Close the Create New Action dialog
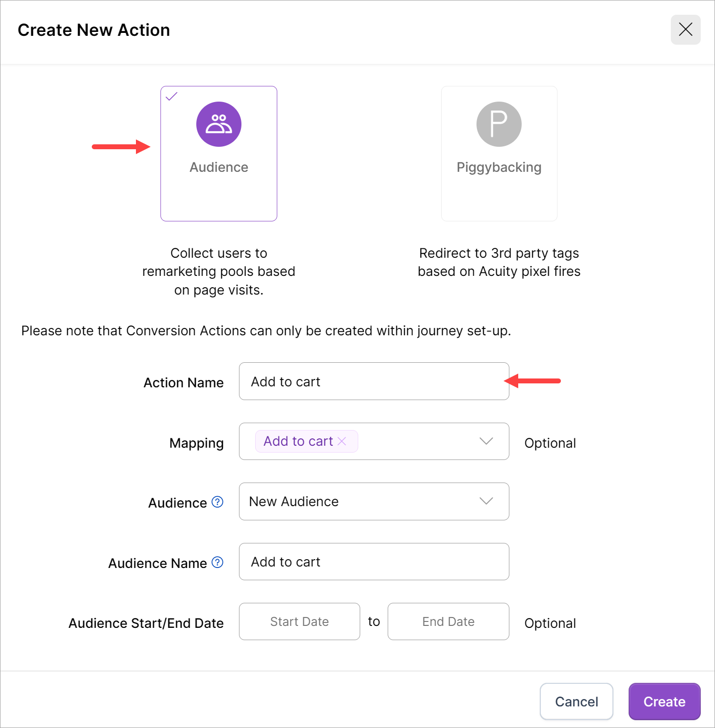 [x=685, y=29]
